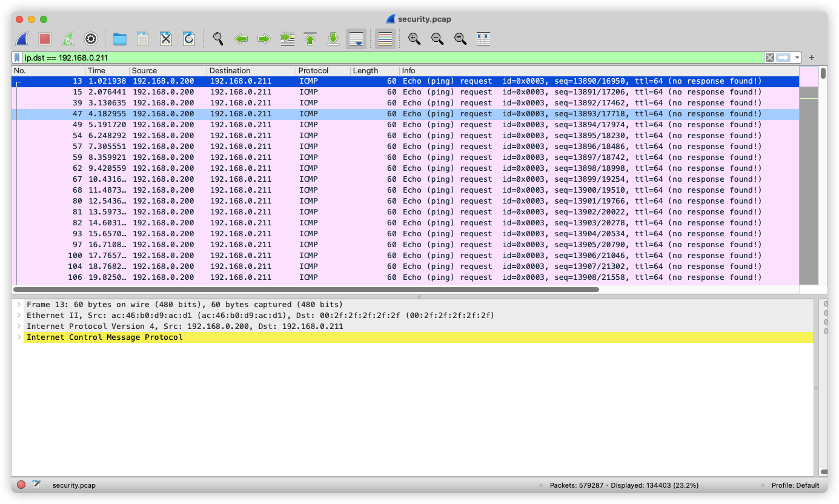Click the packet list vertical scrollbar
This screenshot has width=839, height=504.
pyautogui.click(x=823, y=73)
